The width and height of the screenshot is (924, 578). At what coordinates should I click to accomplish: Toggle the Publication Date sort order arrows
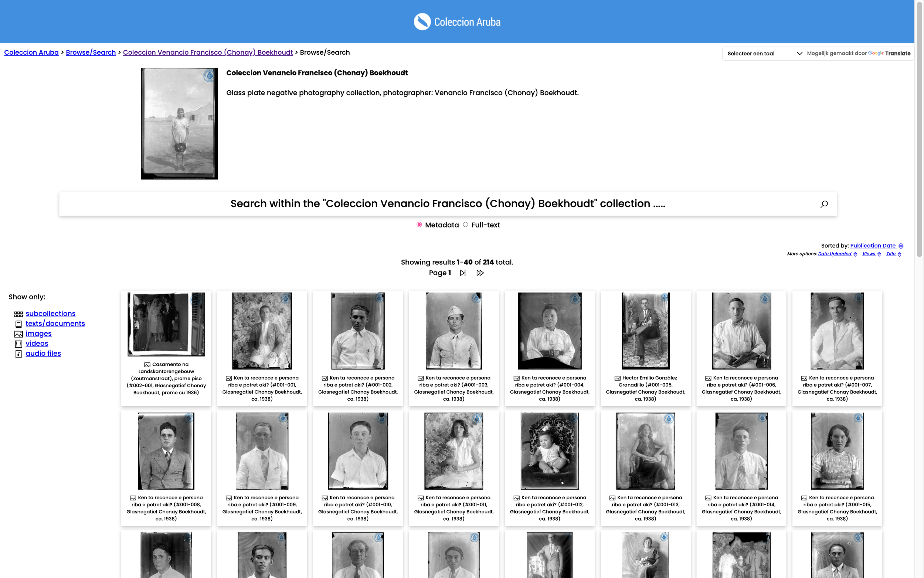coord(901,246)
